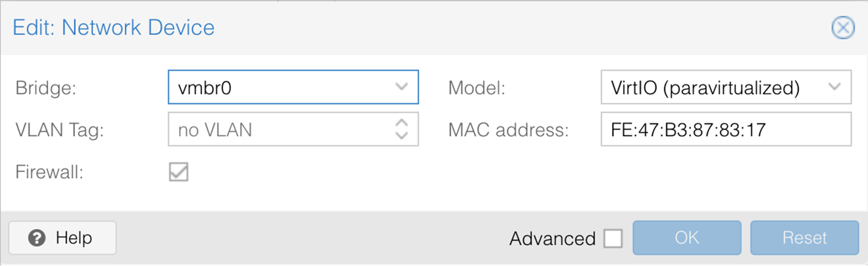Click the Advanced label text

[x=552, y=238]
